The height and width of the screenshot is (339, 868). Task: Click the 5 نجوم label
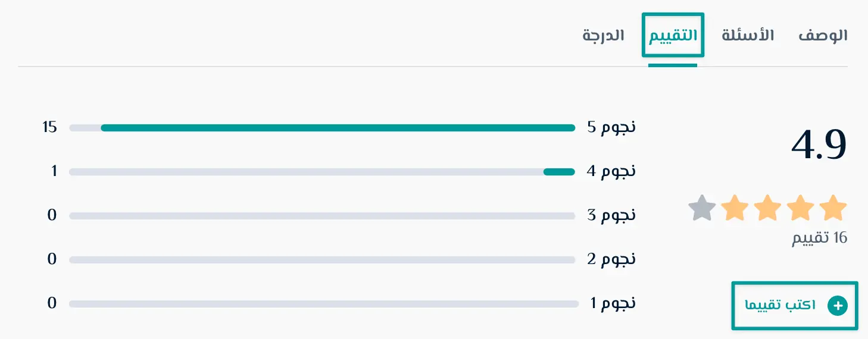click(x=611, y=127)
